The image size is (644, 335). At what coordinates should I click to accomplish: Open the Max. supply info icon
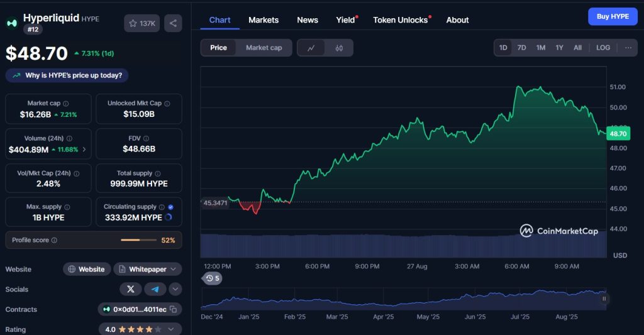coord(67,207)
